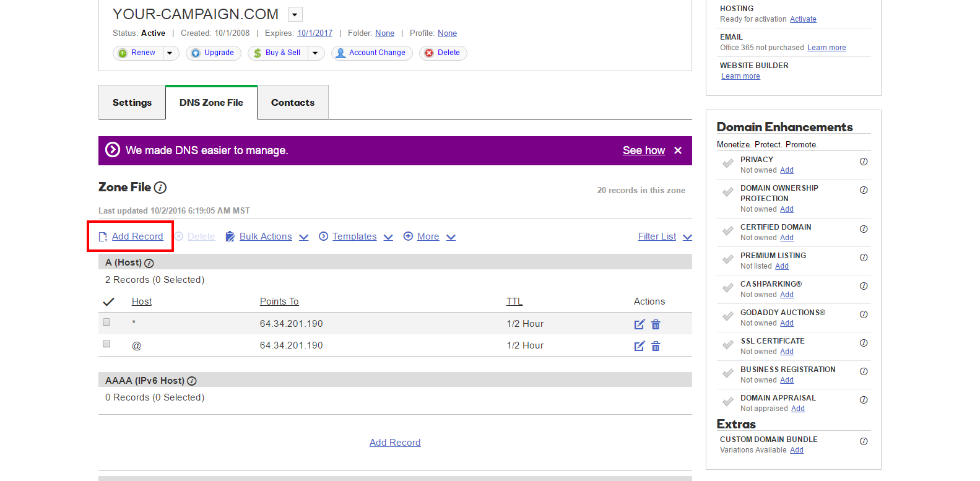Open the Filter List link
The image size is (980, 481).
tap(657, 236)
